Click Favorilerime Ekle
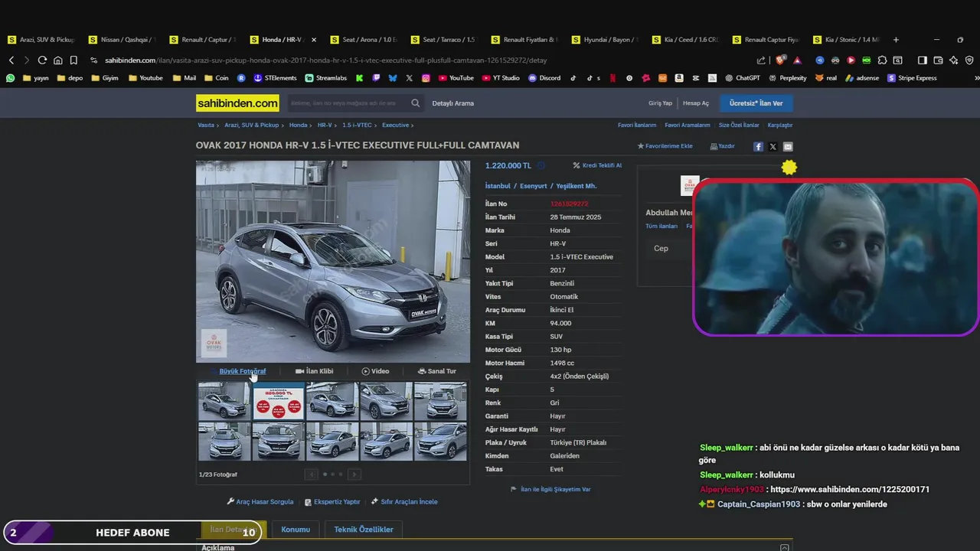Image resolution: width=980 pixels, height=551 pixels. coord(665,146)
